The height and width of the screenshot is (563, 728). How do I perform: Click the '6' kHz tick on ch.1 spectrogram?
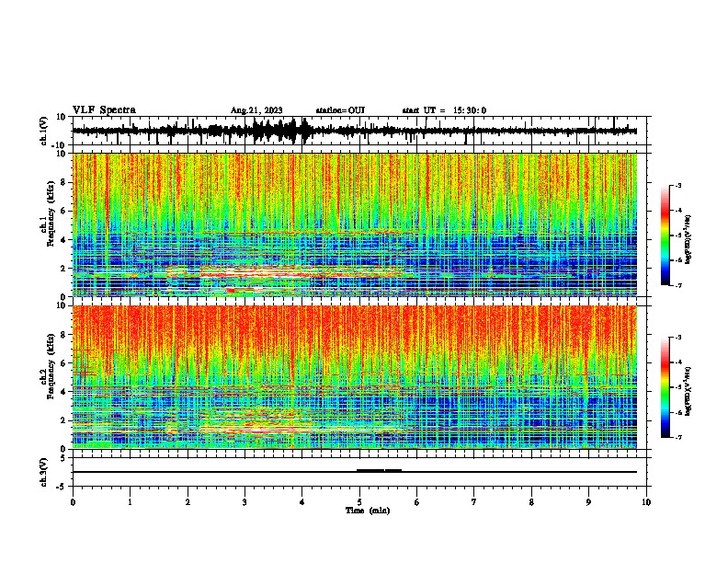pyautogui.click(x=63, y=212)
